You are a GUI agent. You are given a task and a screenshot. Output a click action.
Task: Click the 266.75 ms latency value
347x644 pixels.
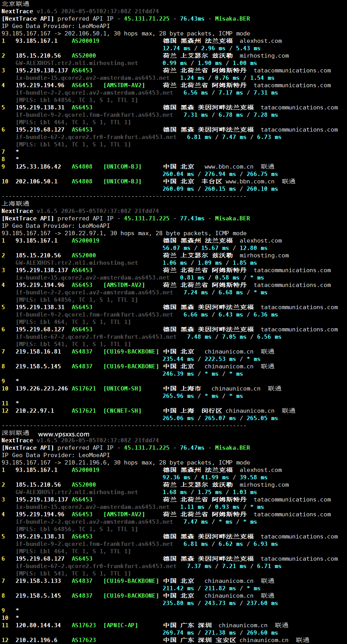pyautogui.click(x=262, y=174)
